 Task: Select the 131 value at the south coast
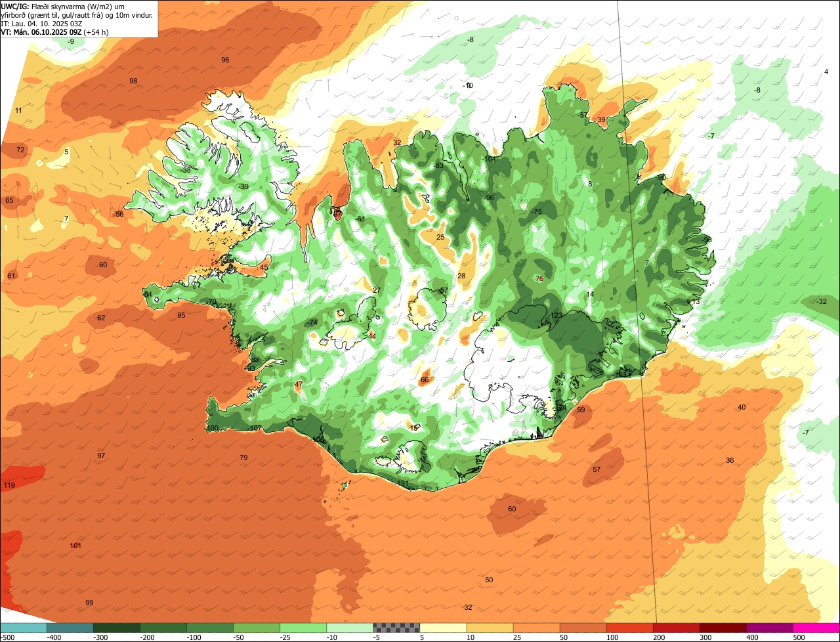pyautogui.click(x=403, y=484)
